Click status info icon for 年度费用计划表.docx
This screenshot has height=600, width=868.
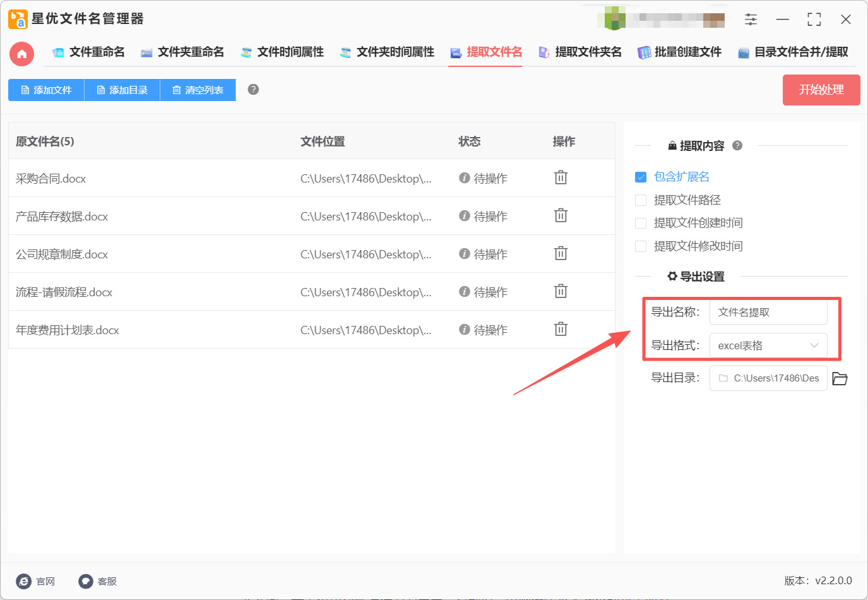tap(464, 330)
